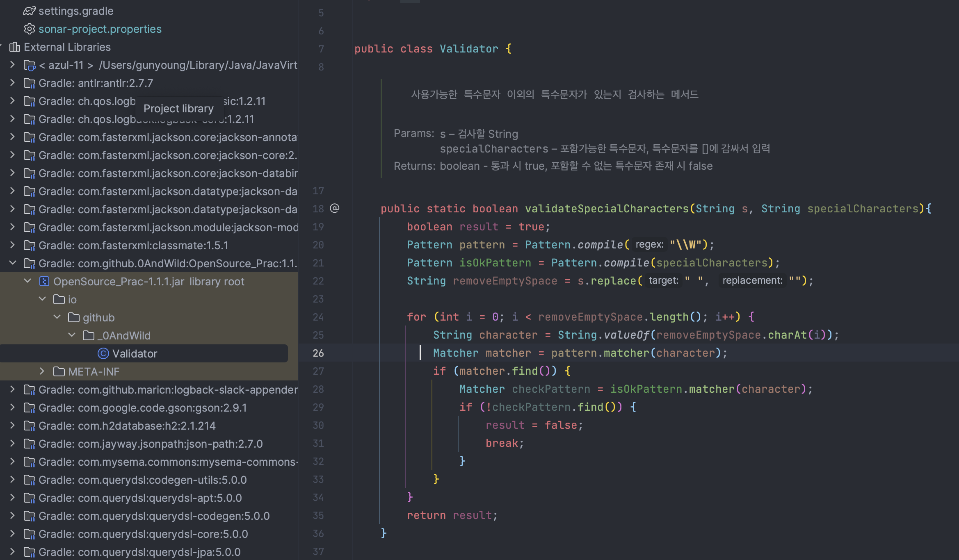Viewport: 959px width, 560px height.
Task: Collapse the _0AndWild package
Action: click(x=72, y=335)
